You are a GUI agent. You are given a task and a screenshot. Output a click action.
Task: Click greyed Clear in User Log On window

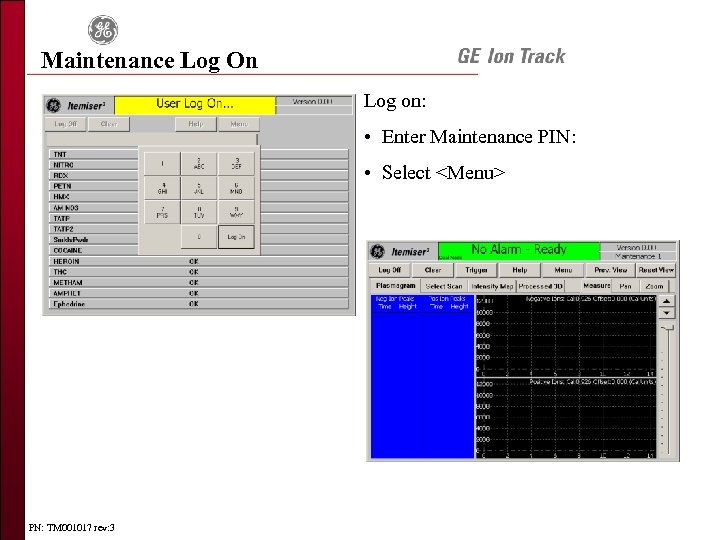[109, 124]
